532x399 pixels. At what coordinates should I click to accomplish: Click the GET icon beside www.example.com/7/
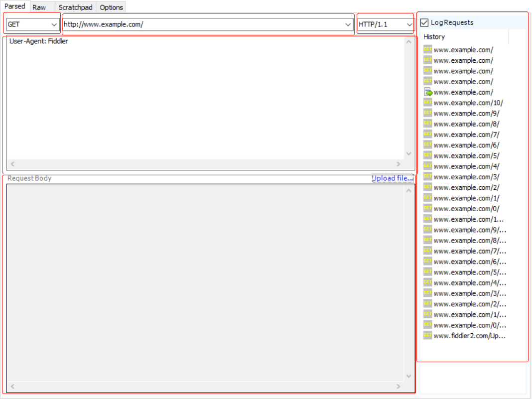[427, 134]
